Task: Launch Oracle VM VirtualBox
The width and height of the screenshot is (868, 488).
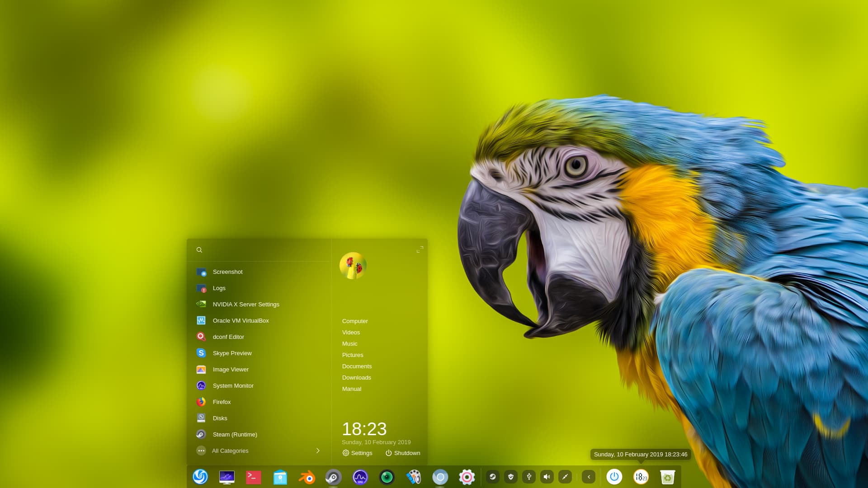Action: [x=259, y=320]
